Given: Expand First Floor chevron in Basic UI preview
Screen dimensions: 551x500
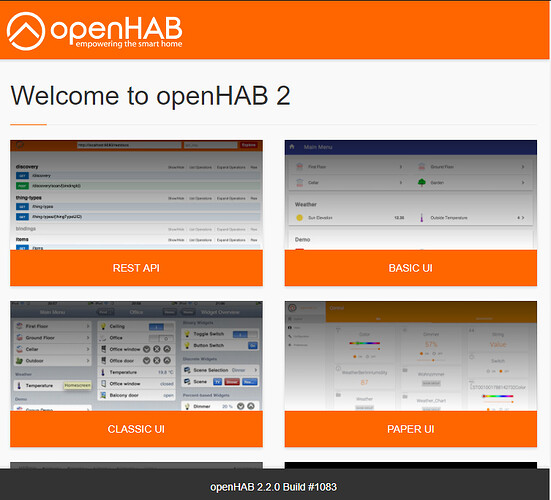Looking at the screenshot, I should pyautogui.click(x=401, y=167).
